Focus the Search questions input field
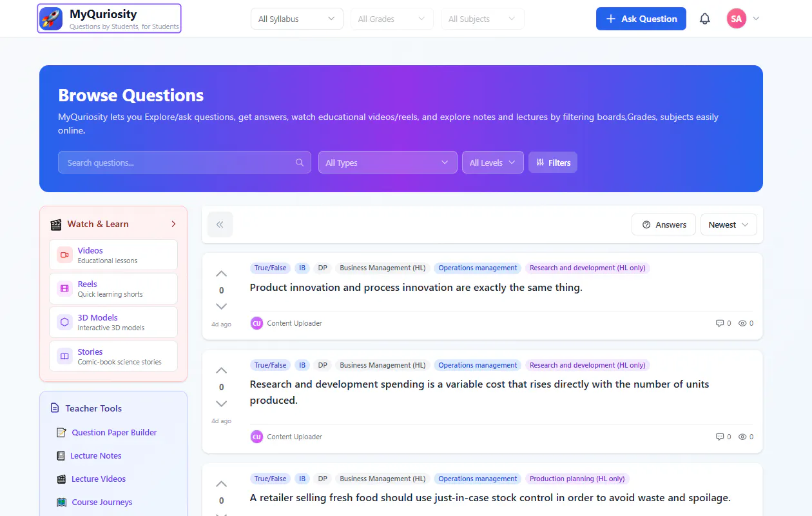 184,163
